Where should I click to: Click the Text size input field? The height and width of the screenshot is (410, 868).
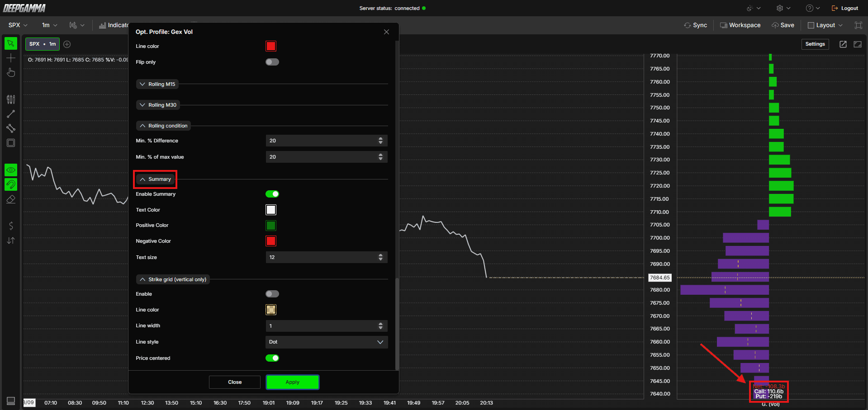point(327,257)
